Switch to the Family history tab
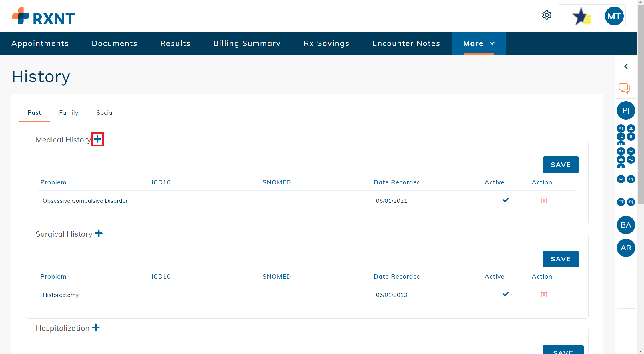Image resolution: width=644 pixels, height=354 pixels. click(x=69, y=113)
